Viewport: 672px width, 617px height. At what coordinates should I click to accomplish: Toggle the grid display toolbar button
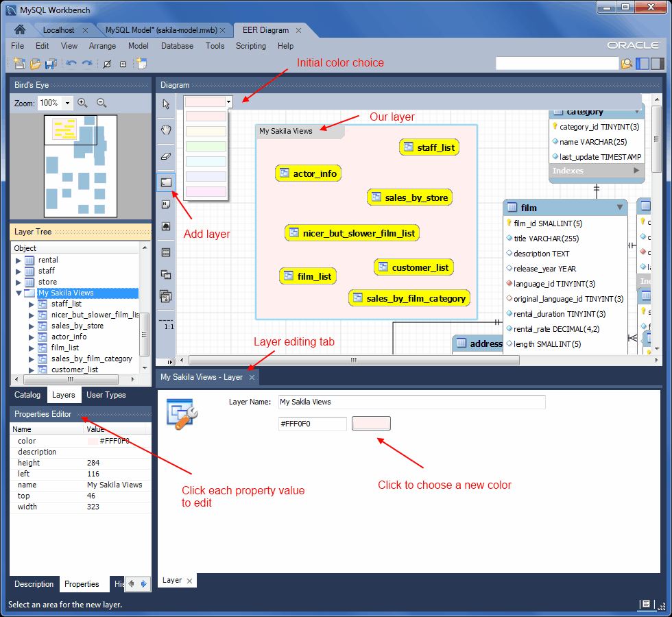123,64
